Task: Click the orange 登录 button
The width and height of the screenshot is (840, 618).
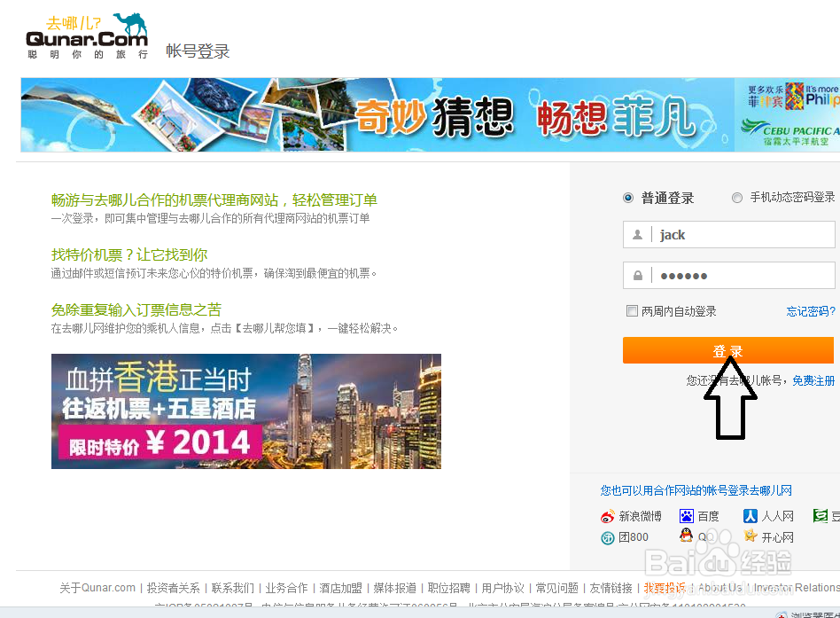Action: coord(728,350)
